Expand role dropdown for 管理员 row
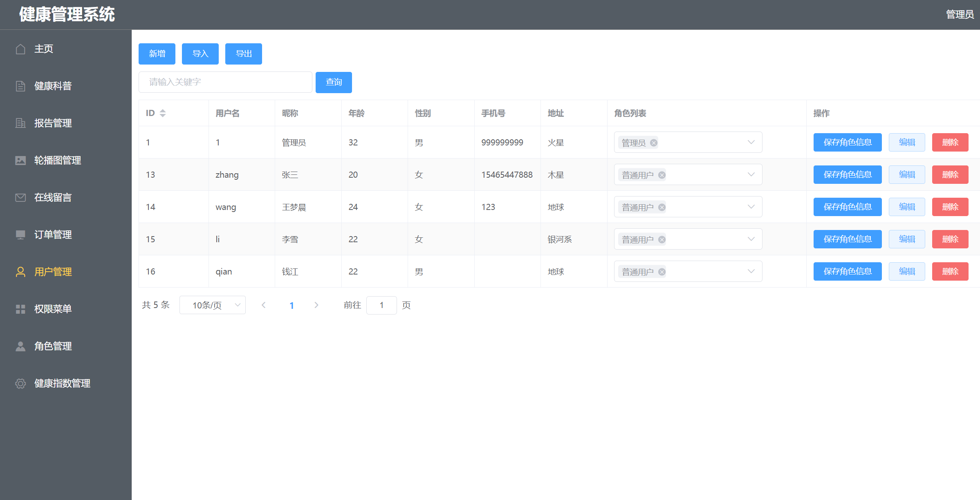Screen dimensions: 980x500 [x=751, y=142]
